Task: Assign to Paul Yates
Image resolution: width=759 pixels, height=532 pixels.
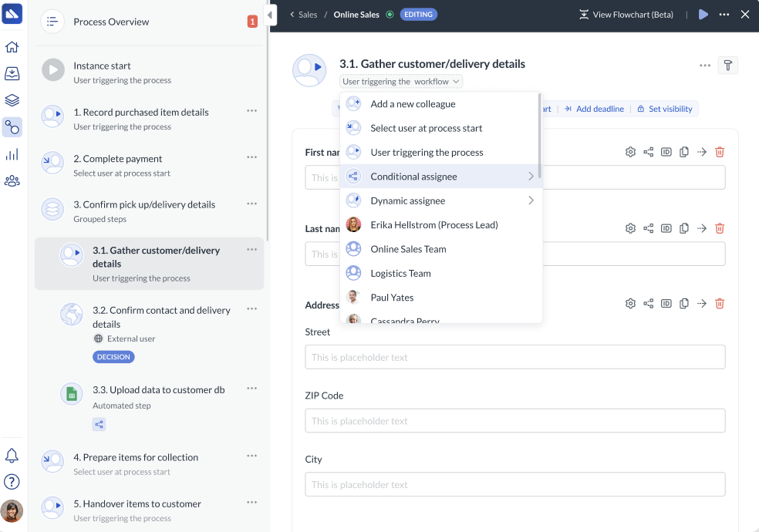Action: click(440, 298)
